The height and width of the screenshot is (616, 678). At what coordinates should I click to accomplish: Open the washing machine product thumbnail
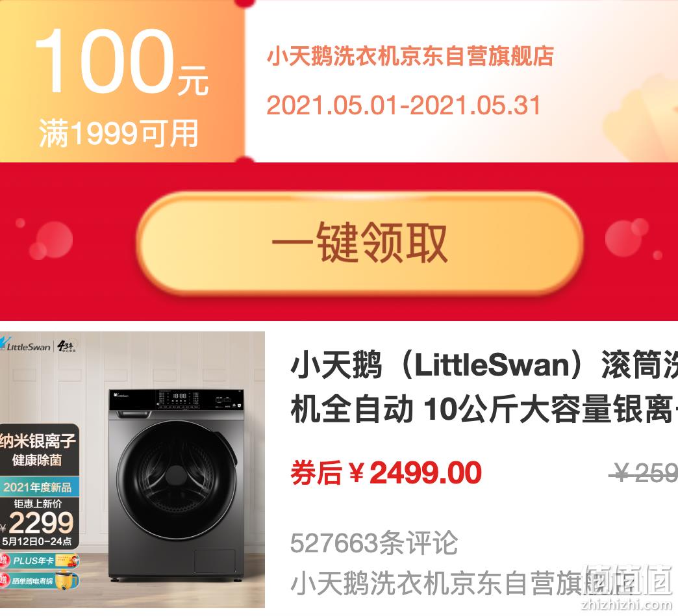132,469
